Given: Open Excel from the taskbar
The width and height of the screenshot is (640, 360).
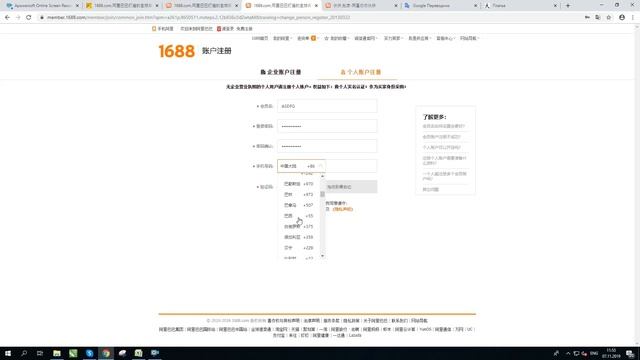Looking at the screenshot, I should click(139, 353).
